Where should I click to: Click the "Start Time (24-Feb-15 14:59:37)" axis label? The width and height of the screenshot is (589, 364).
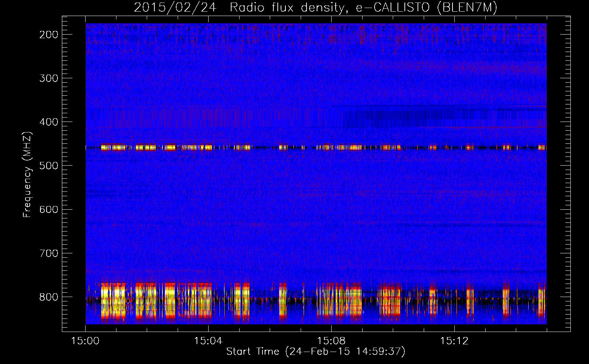316,351
